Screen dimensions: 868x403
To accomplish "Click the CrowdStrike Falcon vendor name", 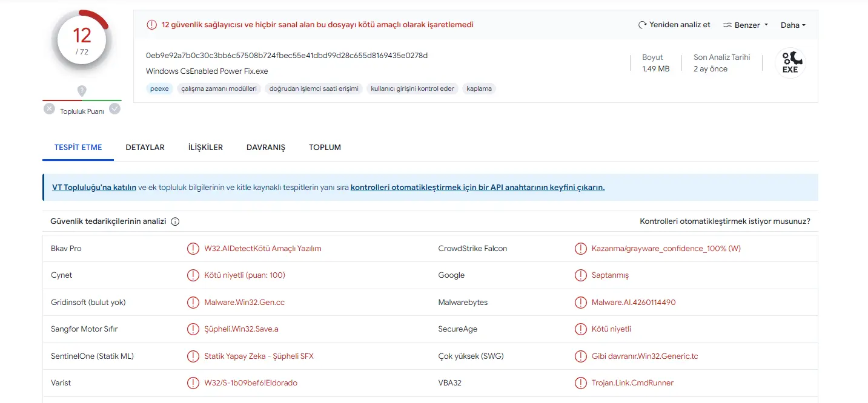I will [473, 249].
